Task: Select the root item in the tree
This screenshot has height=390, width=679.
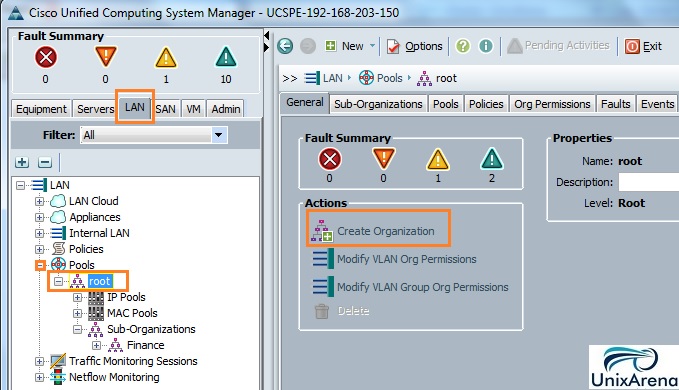Action: pos(100,281)
